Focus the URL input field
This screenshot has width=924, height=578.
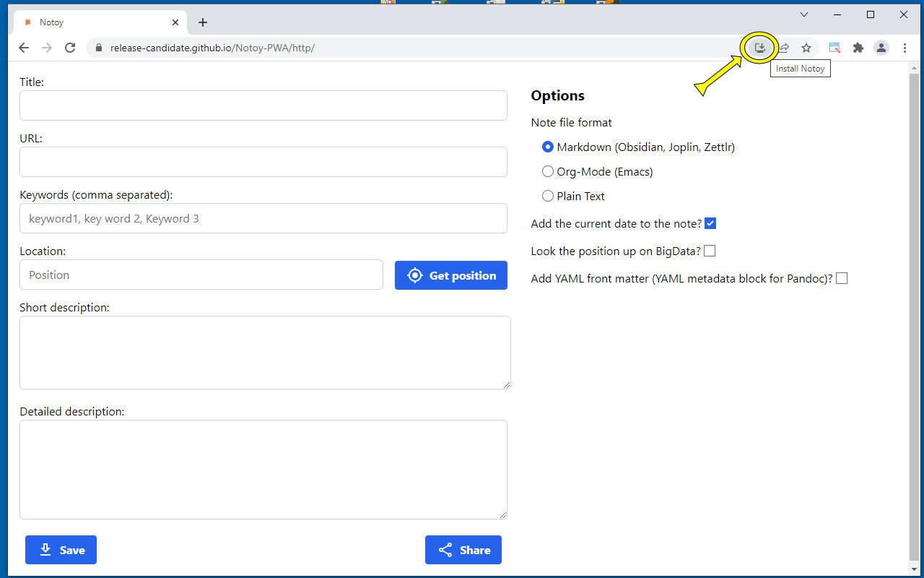pyautogui.click(x=263, y=162)
